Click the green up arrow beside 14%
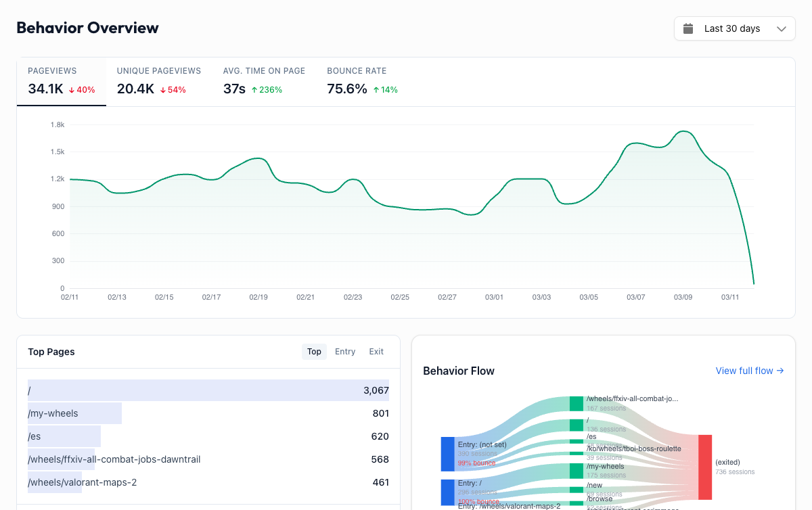Image resolution: width=812 pixels, height=510 pixels. pos(376,90)
